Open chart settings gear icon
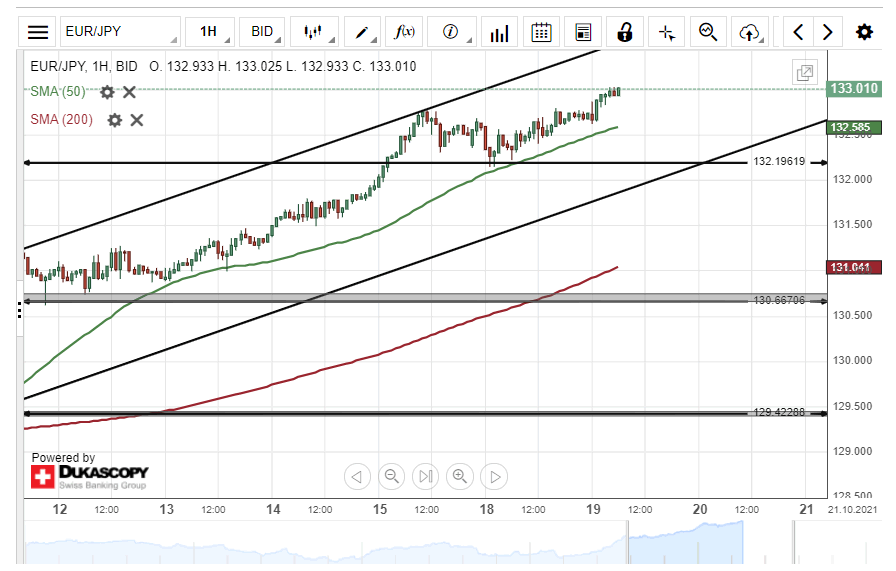 (x=864, y=32)
